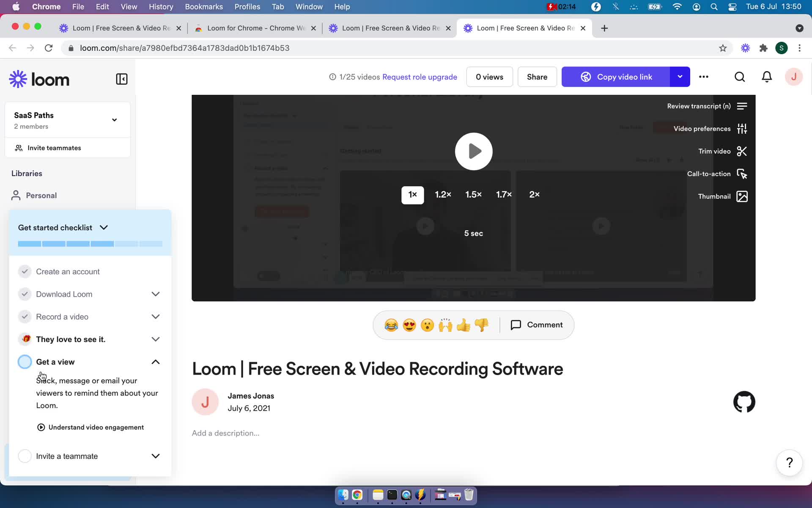Screen dimensions: 812x508
Task: Open the View menu in the menu bar
Action: click(x=128, y=7)
